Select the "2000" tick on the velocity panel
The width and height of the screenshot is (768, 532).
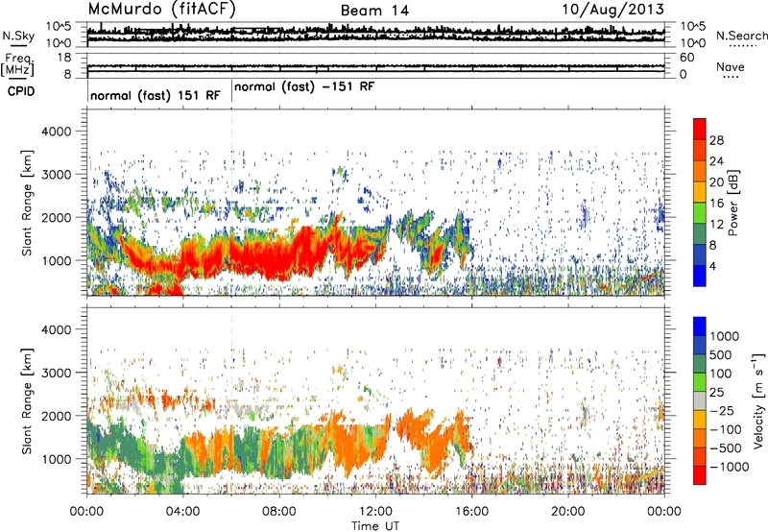point(56,416)
